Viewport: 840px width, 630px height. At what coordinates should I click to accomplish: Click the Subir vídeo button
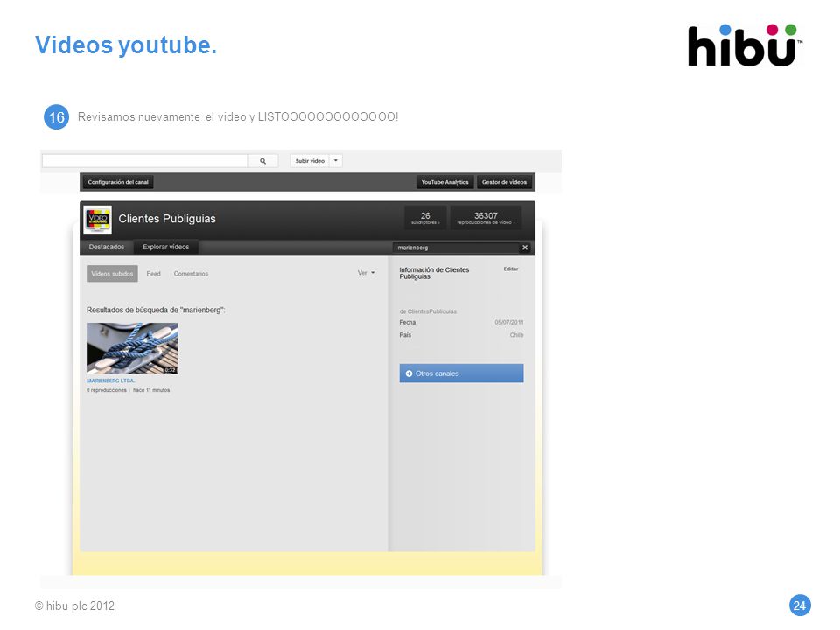click(310, 161)
